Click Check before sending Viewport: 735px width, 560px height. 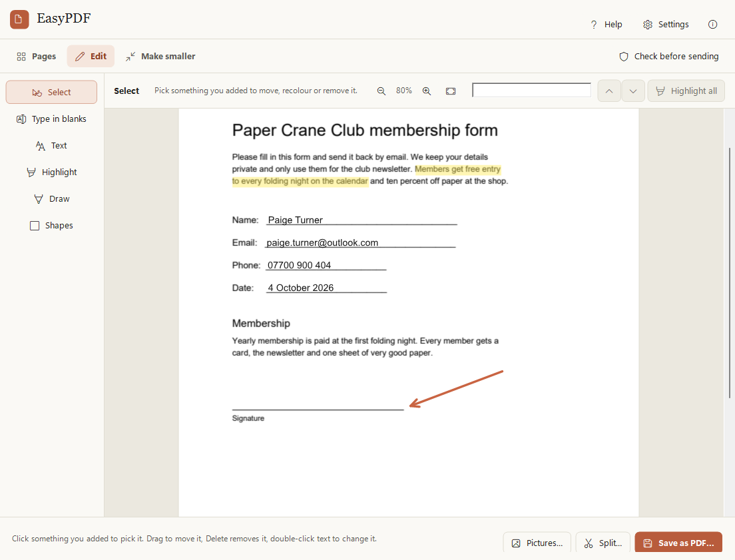669,57
